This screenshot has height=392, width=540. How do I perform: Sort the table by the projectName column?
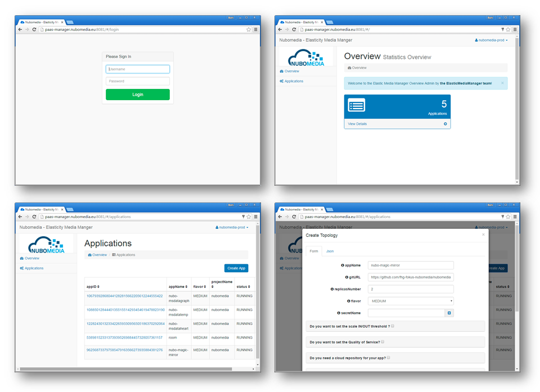tap(222, 284)
